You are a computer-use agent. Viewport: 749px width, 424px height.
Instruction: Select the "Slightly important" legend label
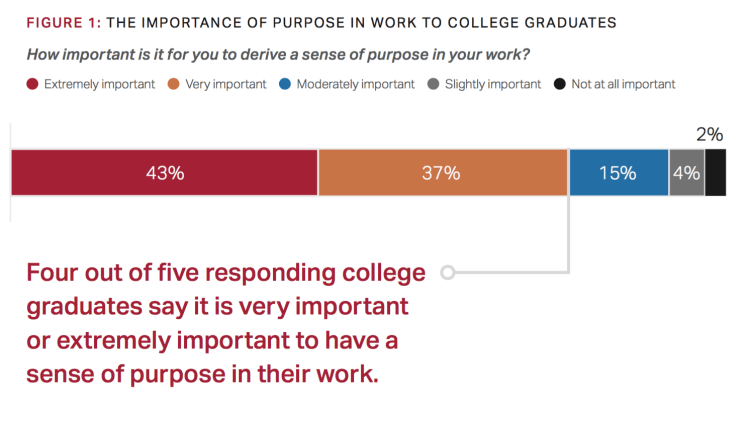(x=492, y=85)
